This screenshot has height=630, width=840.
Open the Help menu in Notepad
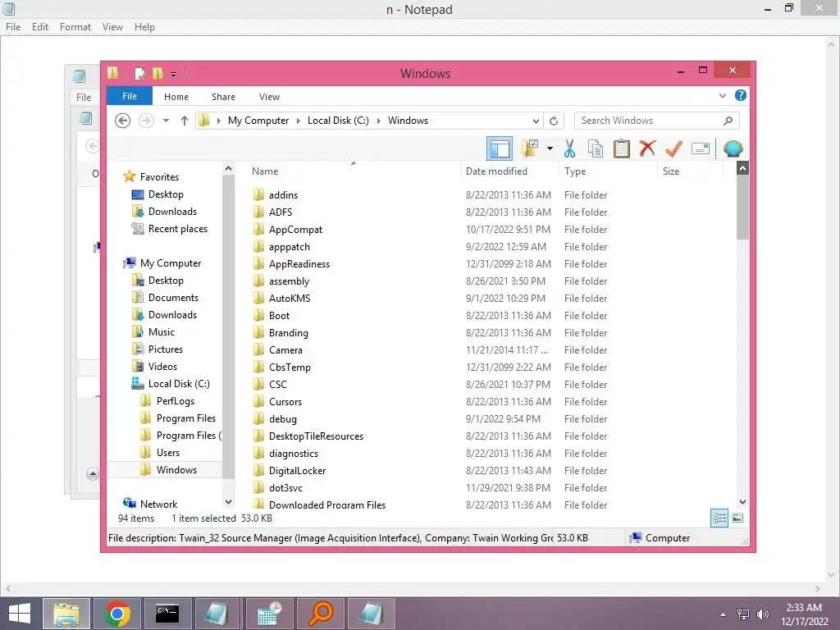144,27
